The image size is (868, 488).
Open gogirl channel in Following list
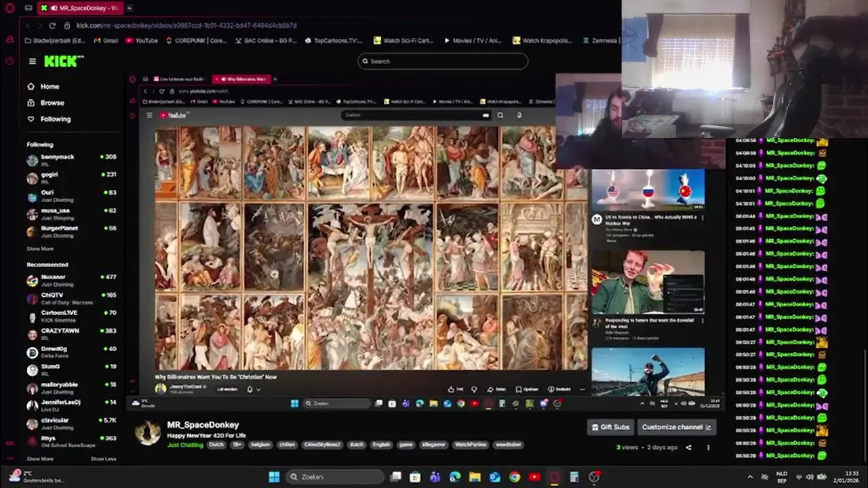(71, 178)
